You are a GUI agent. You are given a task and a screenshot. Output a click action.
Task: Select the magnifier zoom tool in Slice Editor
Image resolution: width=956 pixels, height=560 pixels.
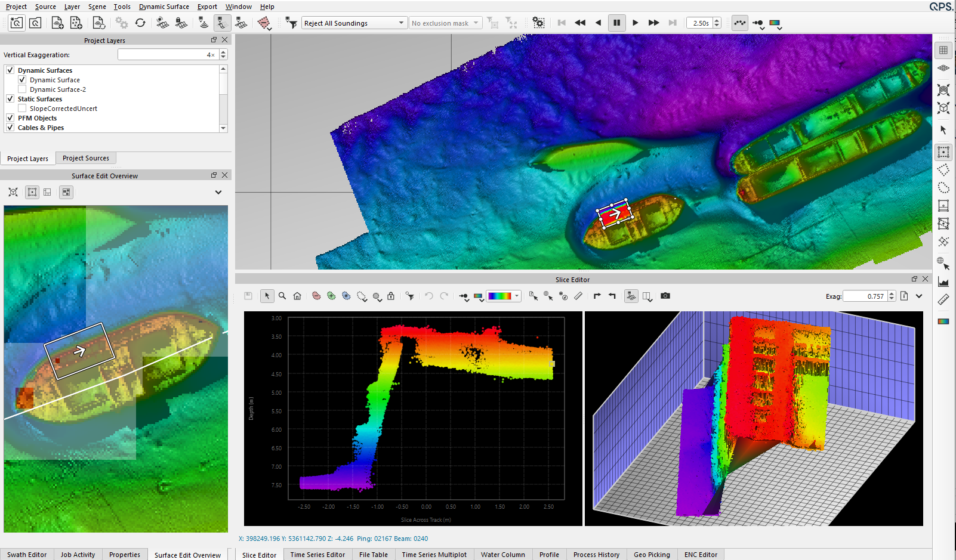282,296
